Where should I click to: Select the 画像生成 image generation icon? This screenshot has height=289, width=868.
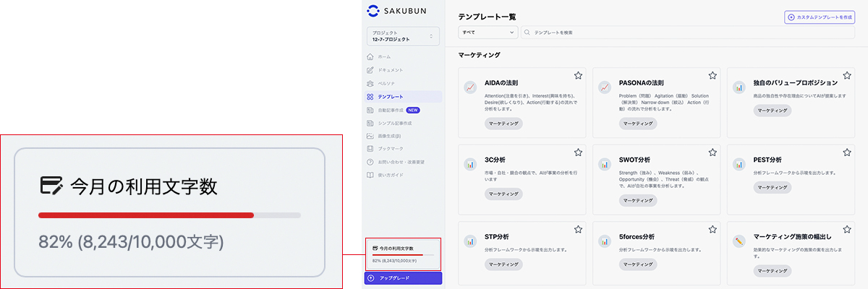coord(370,136)
